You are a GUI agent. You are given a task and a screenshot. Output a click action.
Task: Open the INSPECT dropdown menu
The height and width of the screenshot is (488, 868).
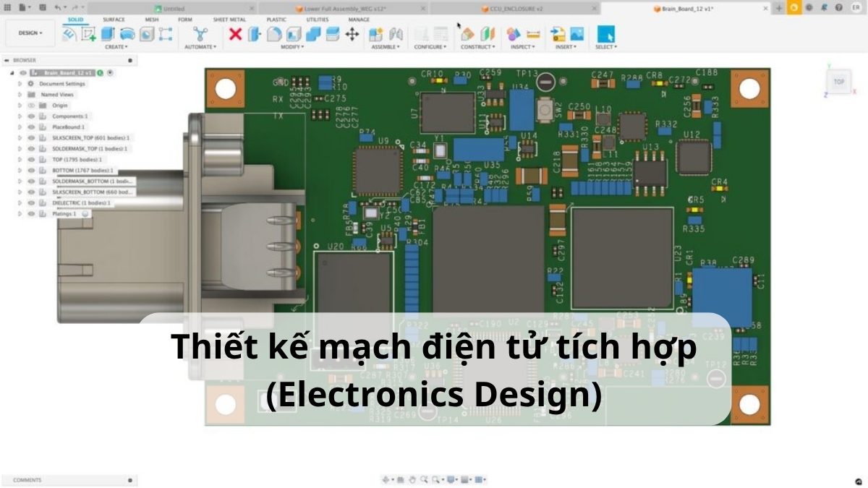tap(522, 47)
